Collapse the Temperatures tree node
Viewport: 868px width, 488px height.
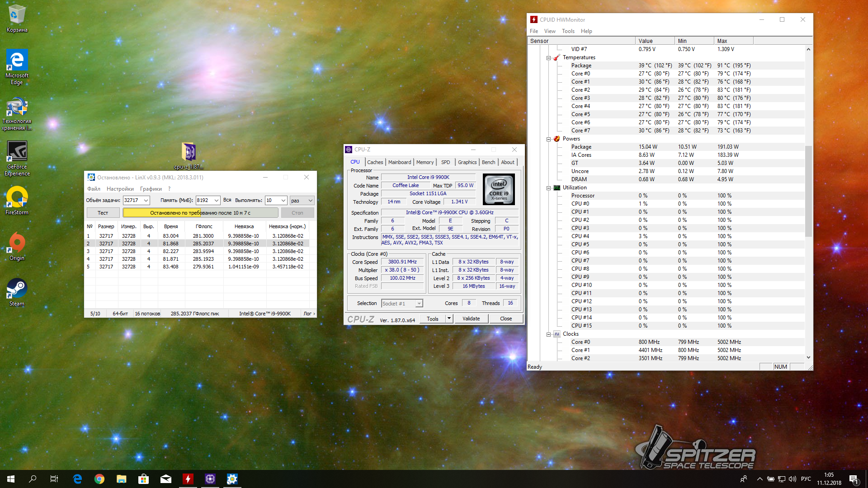pos(548,58)
